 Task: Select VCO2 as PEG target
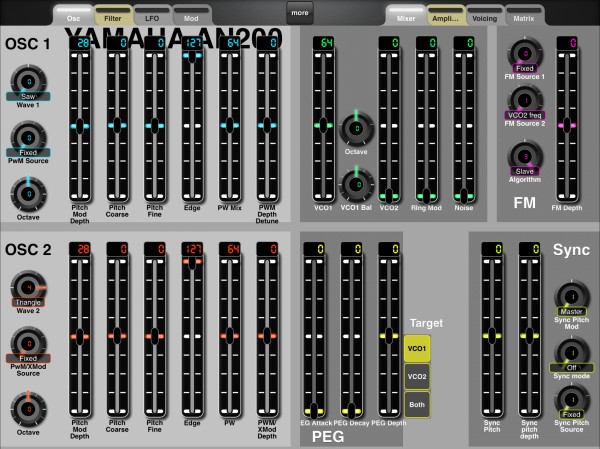417,376
